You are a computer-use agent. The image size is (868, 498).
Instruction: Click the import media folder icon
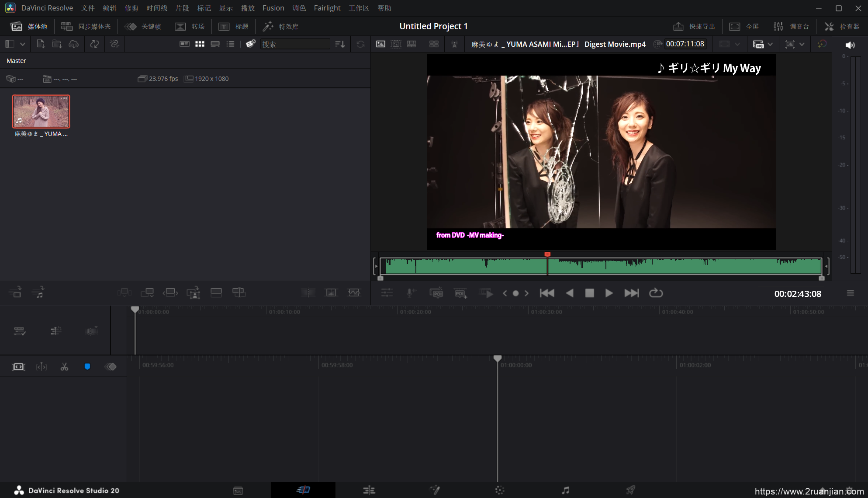tap(57, 44)
